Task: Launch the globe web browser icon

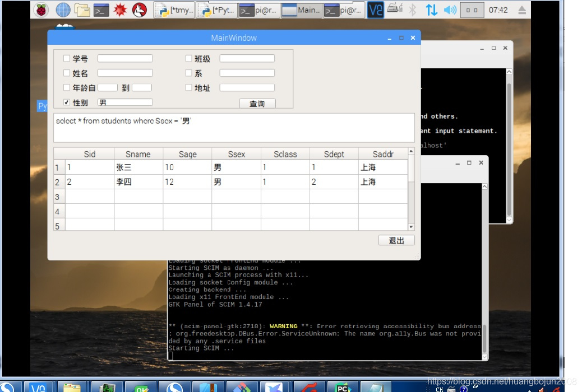Action: tap(63, 10)
